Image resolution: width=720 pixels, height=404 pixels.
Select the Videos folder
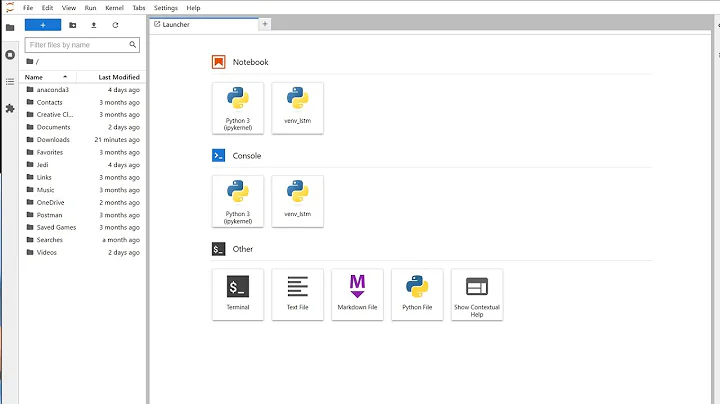coord(83,252)
